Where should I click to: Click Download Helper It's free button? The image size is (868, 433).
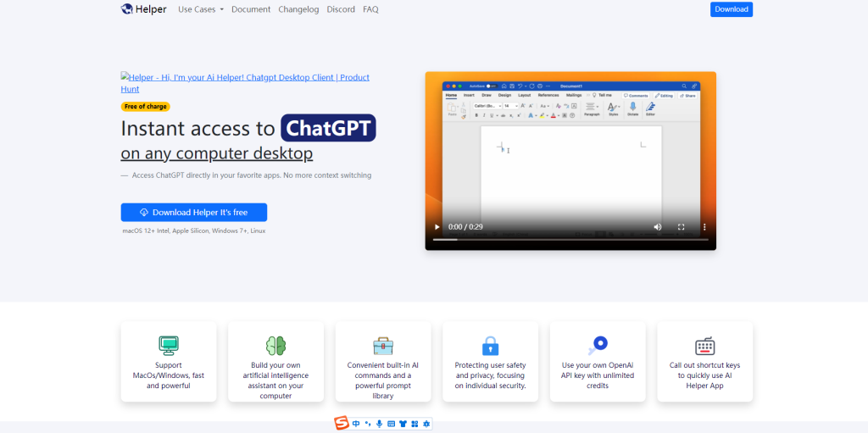click(x=194, y=212)
